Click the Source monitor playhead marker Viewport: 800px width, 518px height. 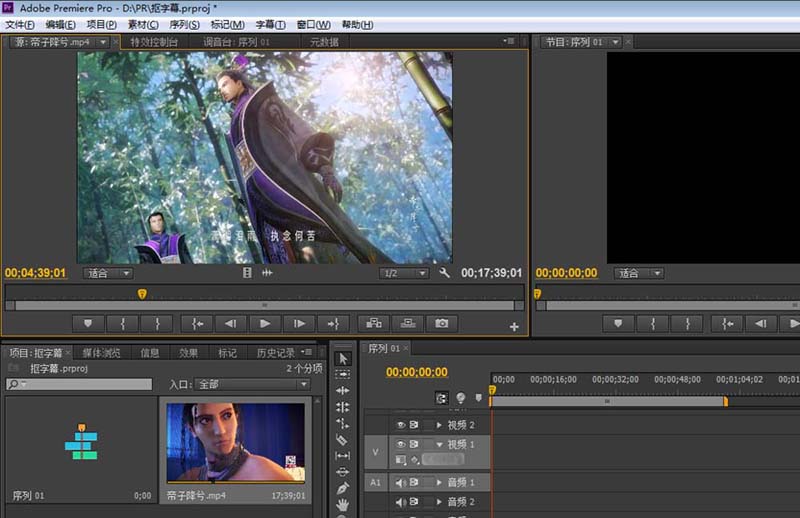click(142, 293)
